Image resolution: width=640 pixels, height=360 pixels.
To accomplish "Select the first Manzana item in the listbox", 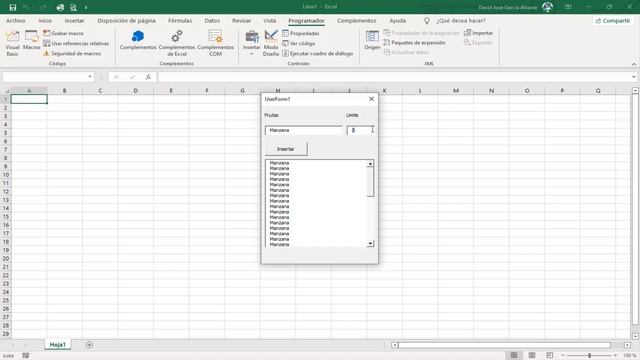I will click(x=279, y=163).
